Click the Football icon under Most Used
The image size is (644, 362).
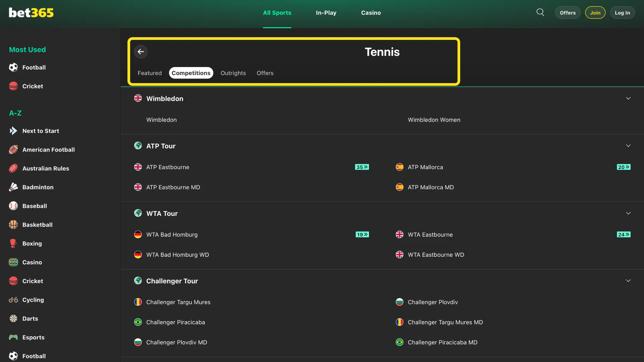tap(13, 67)
